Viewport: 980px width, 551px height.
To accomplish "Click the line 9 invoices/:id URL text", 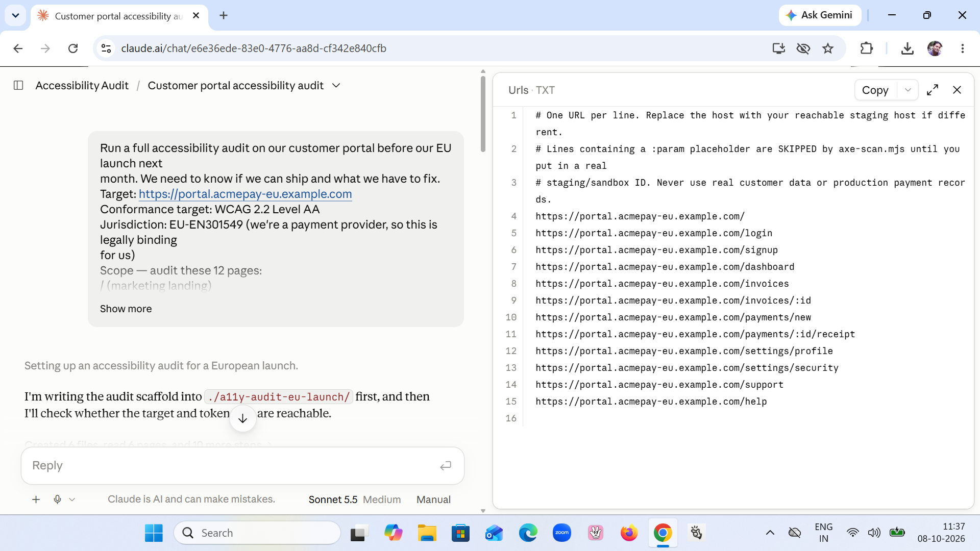I will 673,300.
